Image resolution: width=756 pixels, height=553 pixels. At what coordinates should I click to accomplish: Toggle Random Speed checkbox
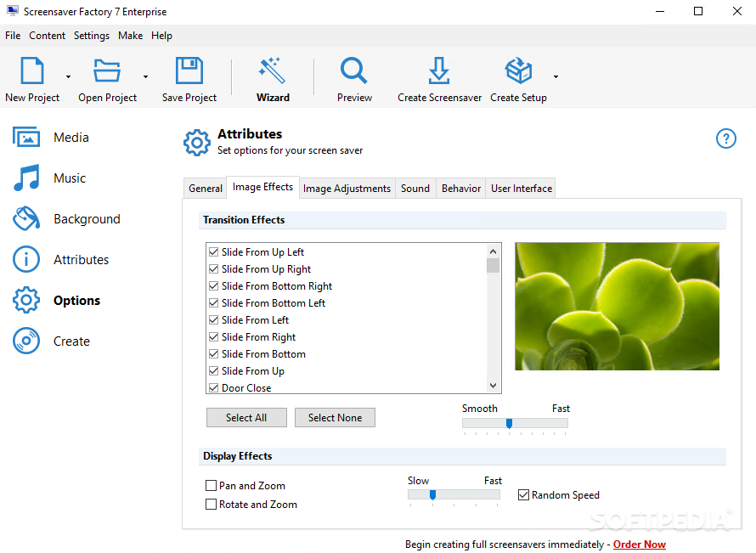523,494
